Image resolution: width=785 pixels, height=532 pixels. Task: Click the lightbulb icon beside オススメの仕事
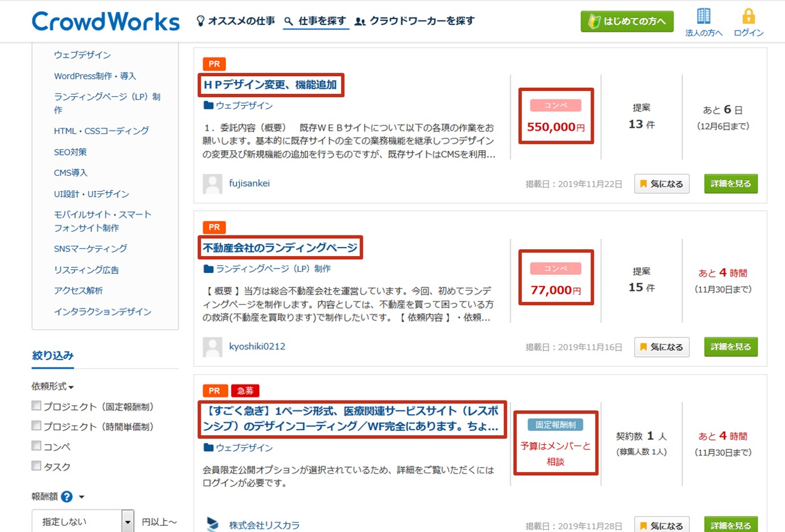tap(200, 21)
